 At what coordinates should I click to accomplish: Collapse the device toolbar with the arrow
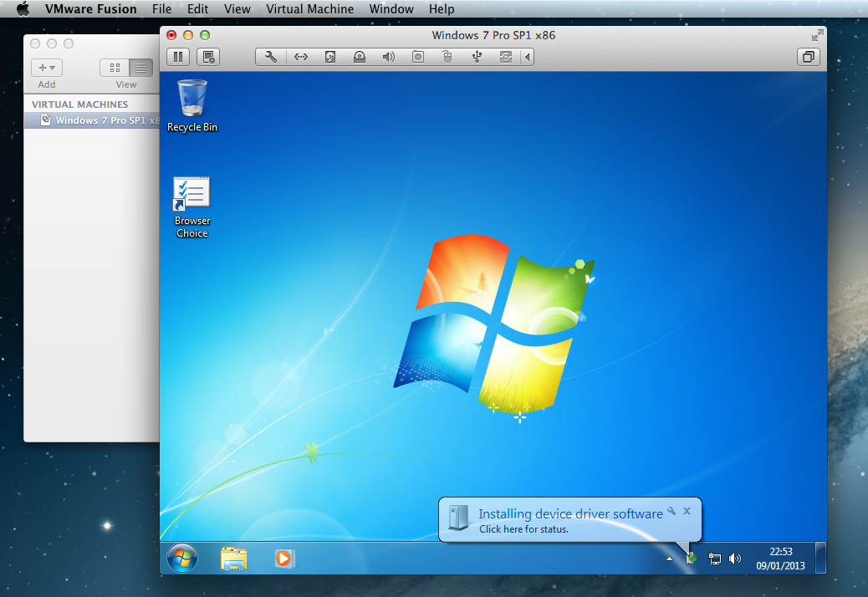pyautogui.click(x=527, y=57)
